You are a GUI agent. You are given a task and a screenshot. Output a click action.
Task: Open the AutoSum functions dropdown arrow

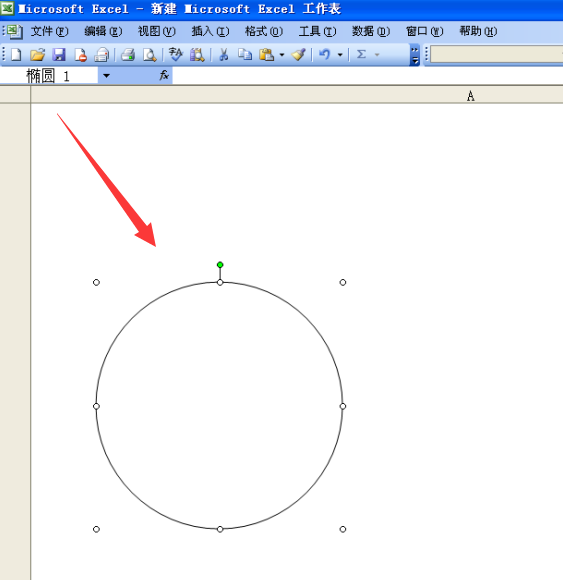pos(377,55)
